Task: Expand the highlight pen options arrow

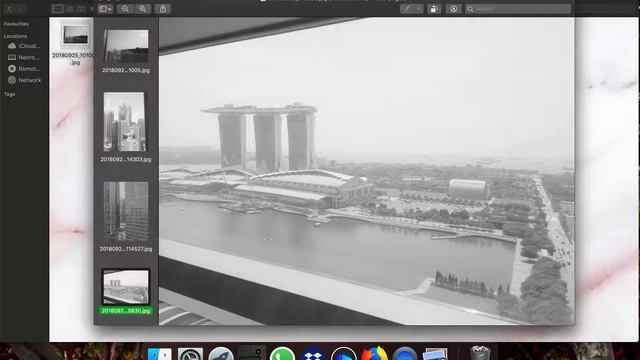Action: pos(419,9)
